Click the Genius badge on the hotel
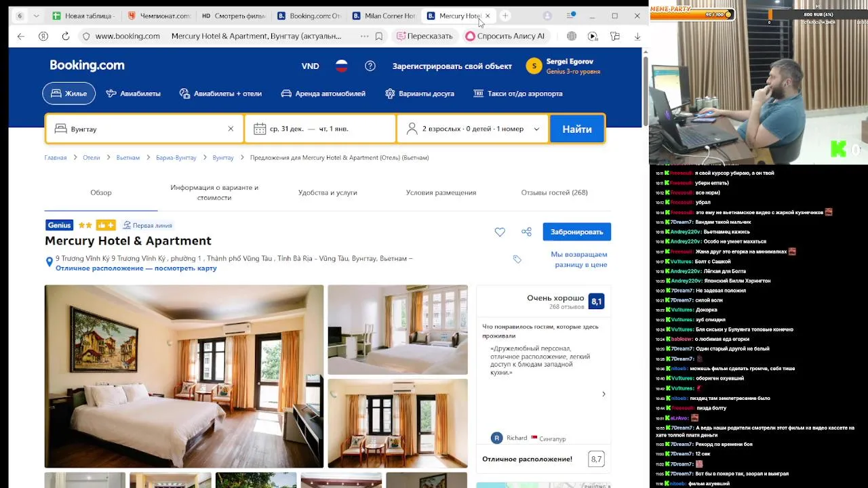 59,225
